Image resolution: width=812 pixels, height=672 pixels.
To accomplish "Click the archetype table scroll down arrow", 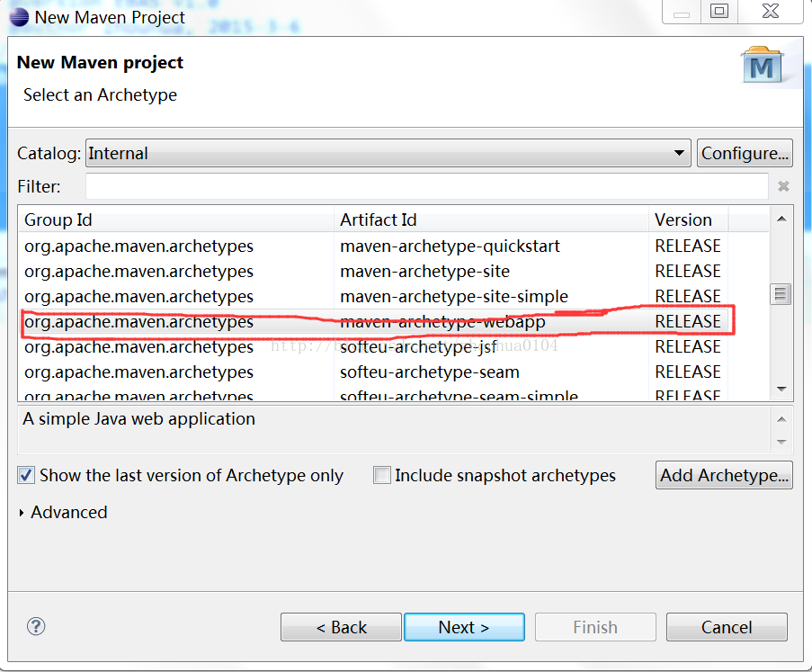I will click(781, 390).
